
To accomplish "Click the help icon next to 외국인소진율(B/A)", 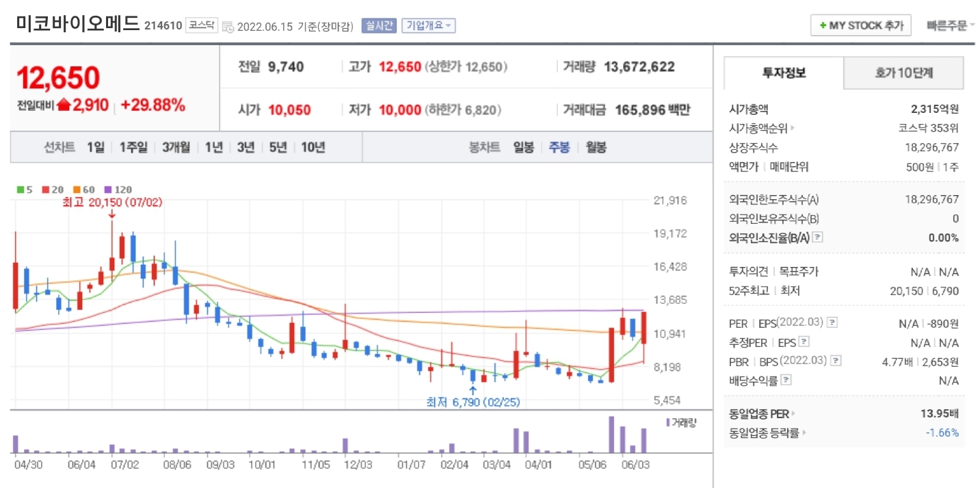I will pos(818,237).
